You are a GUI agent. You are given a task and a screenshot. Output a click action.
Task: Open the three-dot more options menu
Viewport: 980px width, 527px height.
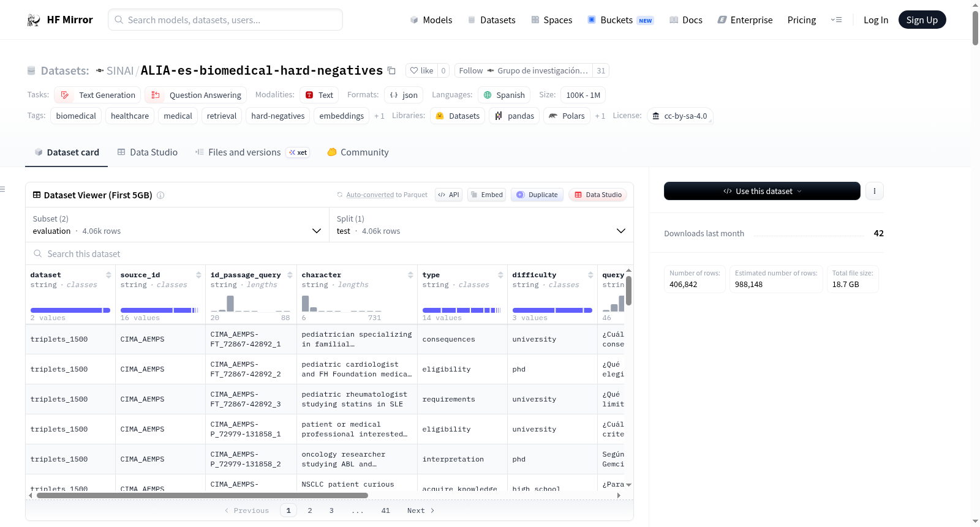[x=875, y=191]
